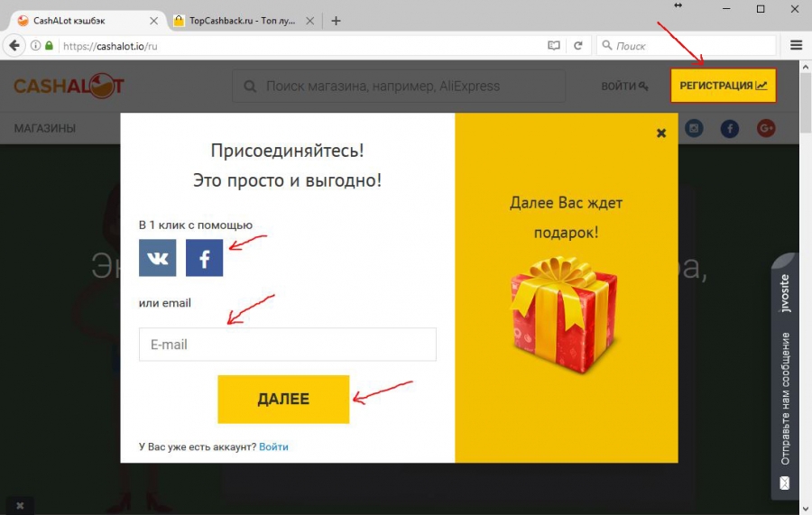Open the Instagram icon in the header
Image resolution: width=812 pixels, height=515 pixels.
694,128
